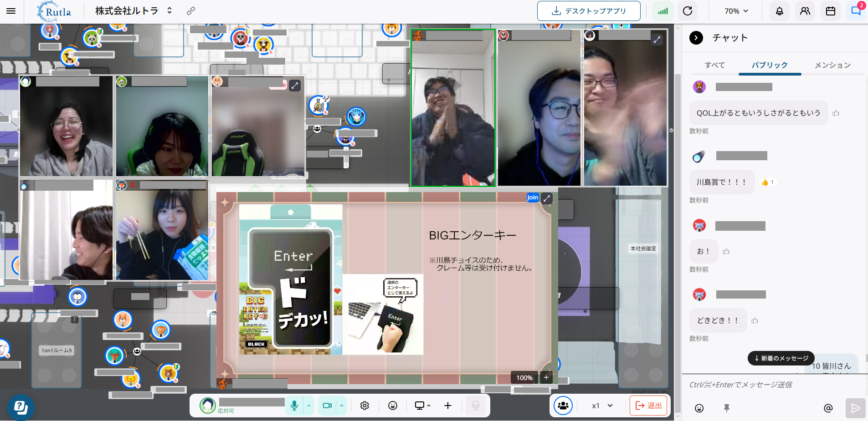Open the notifications bell

(x=780, y=11)
